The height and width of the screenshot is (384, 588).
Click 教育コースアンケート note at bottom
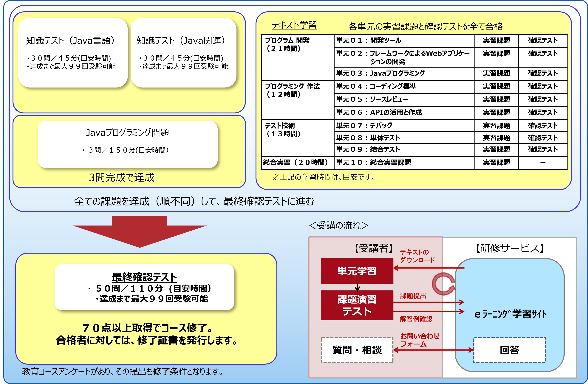pyautogui.click(x=122, y=371)
